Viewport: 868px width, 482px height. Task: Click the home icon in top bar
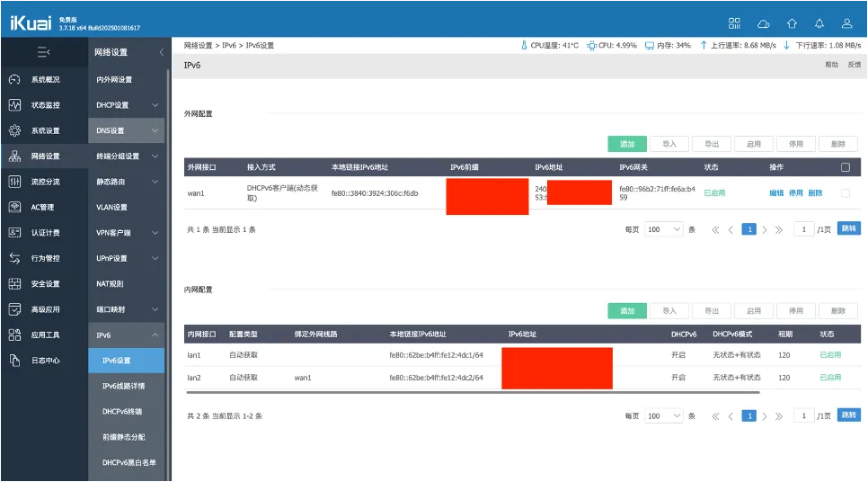click(792, 23)
